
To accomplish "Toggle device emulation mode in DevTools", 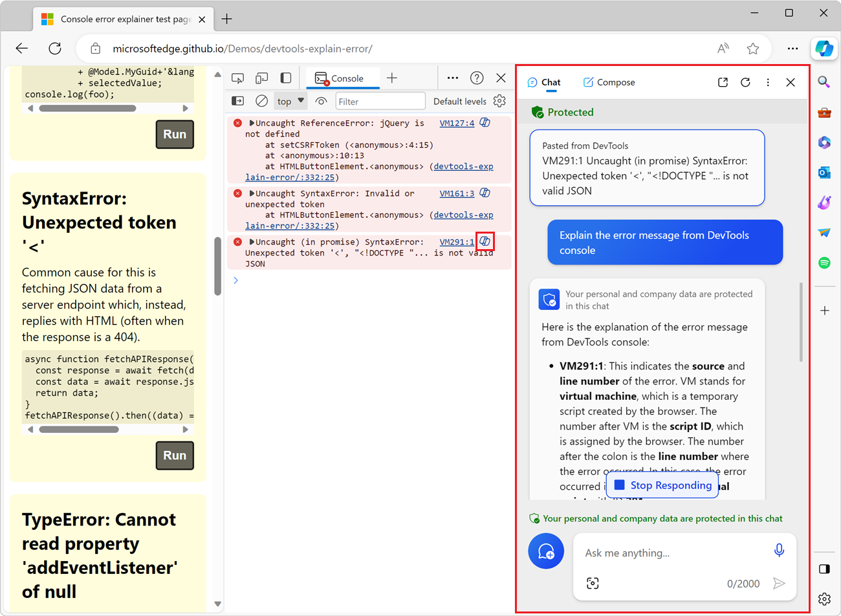I will tap(261, 77).
